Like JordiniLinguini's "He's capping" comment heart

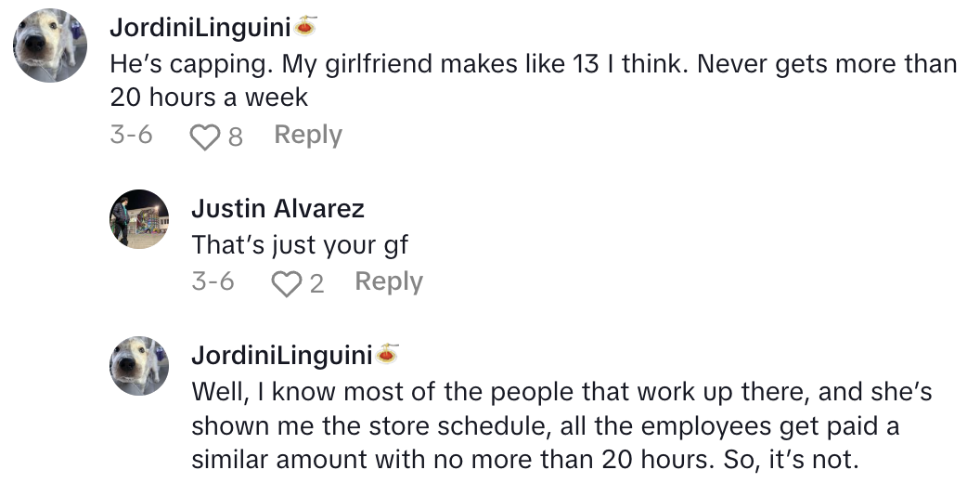(203, 137)
